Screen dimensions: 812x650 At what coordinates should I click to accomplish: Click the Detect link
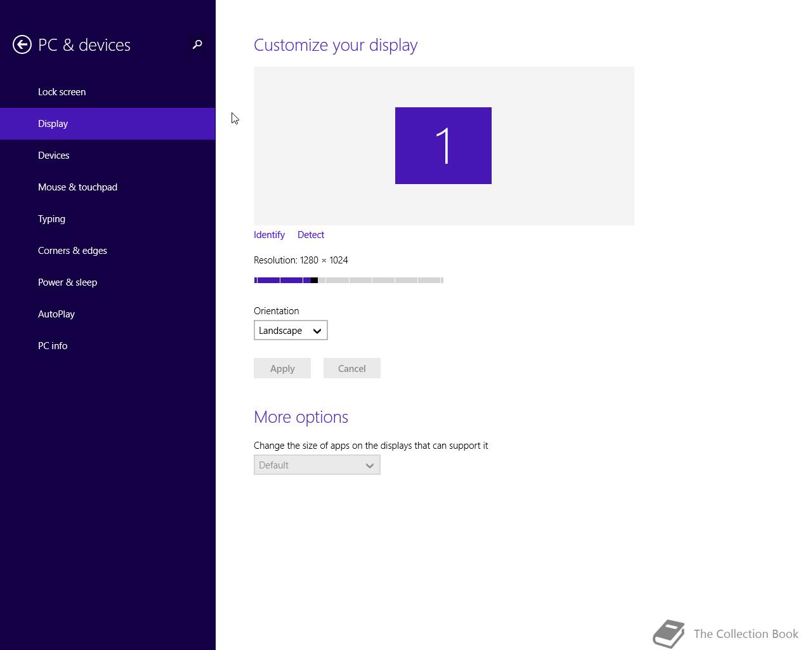coord(311,235)
